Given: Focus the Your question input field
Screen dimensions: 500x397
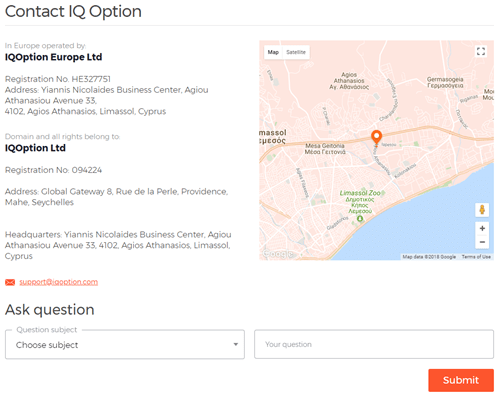Looking at the screenshot, I should point(374,344).
